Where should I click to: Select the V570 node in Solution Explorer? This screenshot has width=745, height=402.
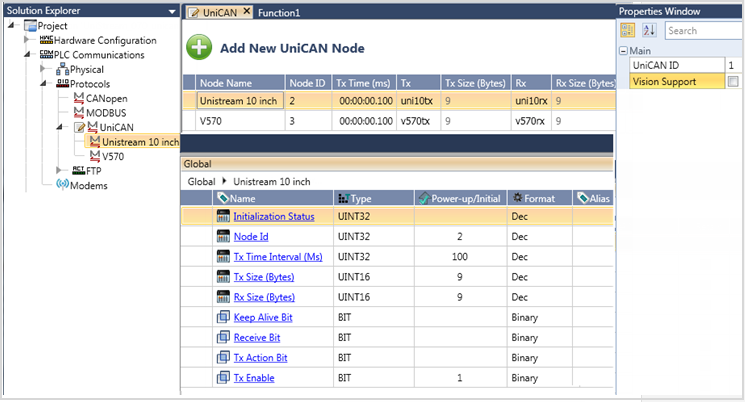click(x=112, y=157)
